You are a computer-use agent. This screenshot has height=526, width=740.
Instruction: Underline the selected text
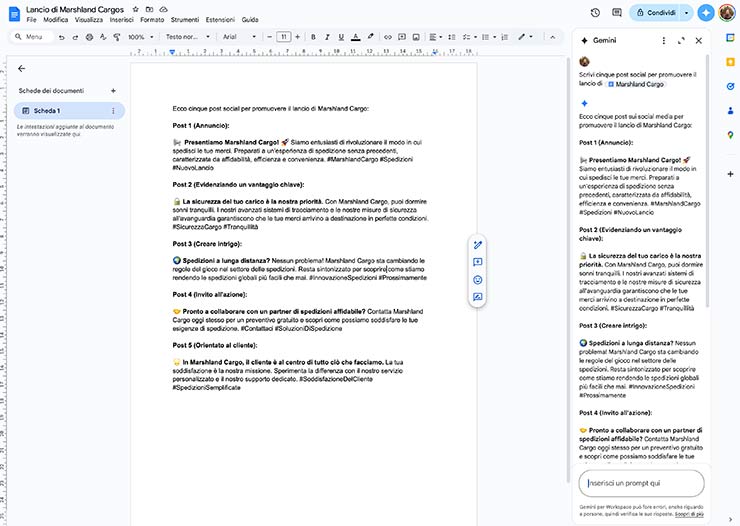pos(341,37)
